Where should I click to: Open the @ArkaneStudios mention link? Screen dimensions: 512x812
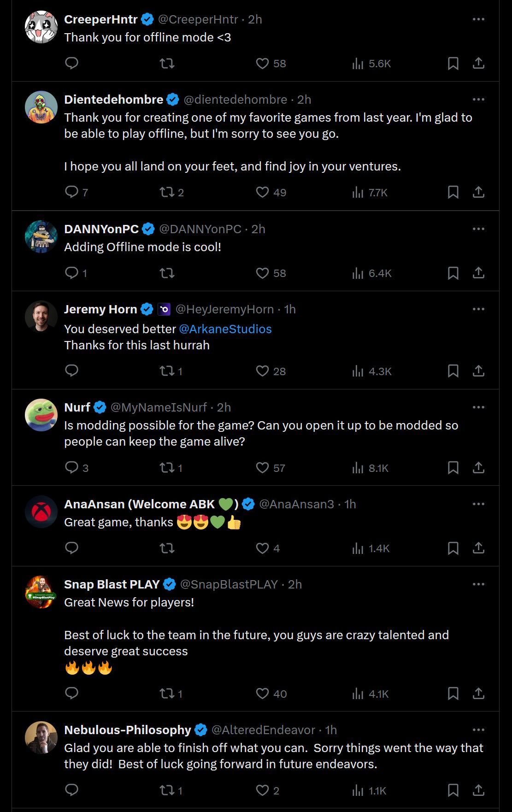[225, 329]
